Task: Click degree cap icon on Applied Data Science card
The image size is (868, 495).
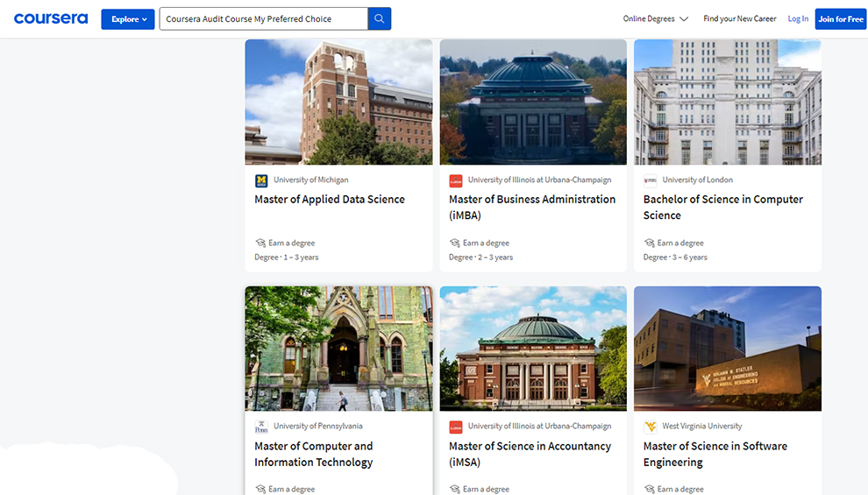Action: [260, 243]
